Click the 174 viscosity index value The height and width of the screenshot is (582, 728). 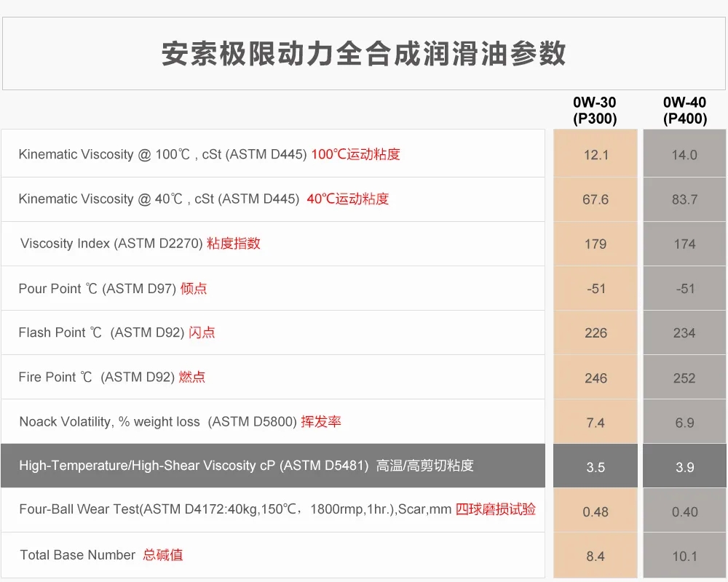684,244
